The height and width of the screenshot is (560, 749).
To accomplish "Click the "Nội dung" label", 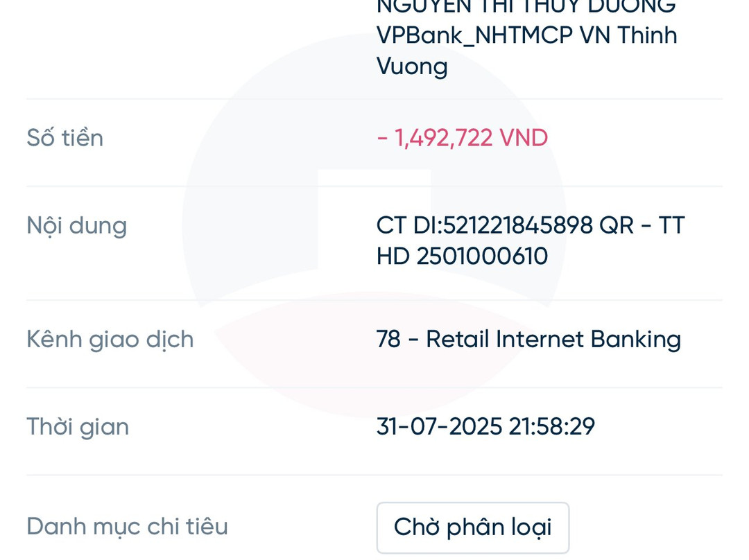I will pos(77,226).
